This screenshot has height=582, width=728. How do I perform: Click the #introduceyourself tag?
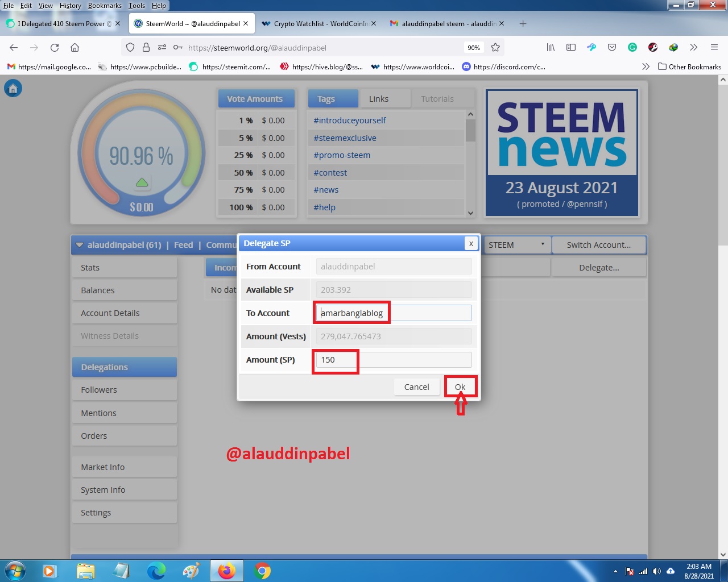(350, 120)
